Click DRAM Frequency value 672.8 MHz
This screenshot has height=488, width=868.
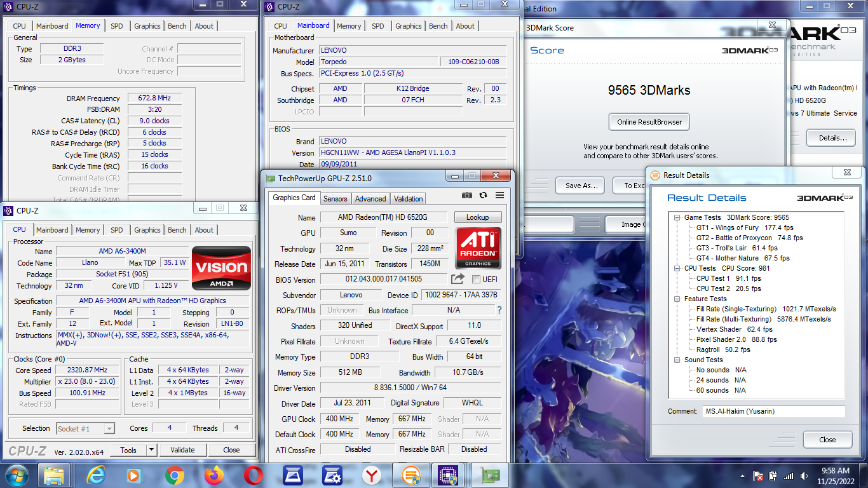point(154,98)
